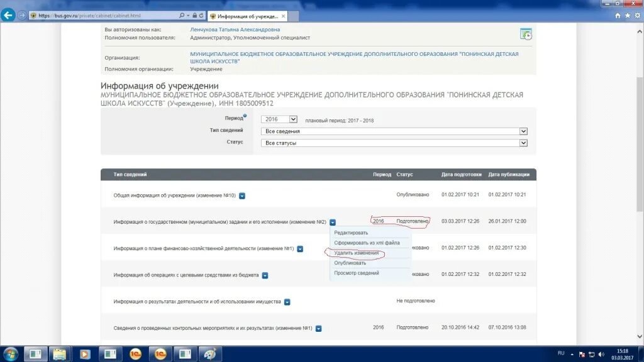644x362 pixels.
Task: Open file explorer folder in taskbar
Action: tap(60, 354)
